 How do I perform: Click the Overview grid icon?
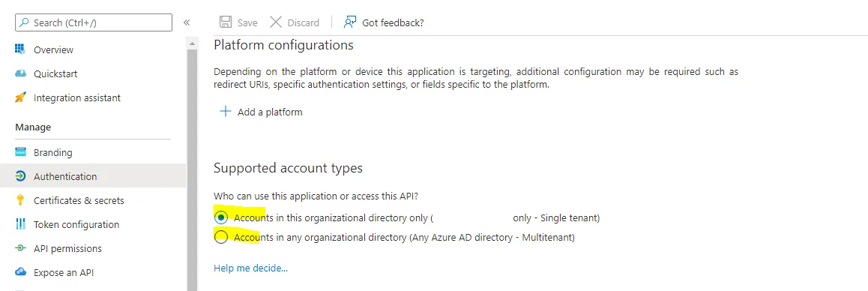[x=20, y=49]
